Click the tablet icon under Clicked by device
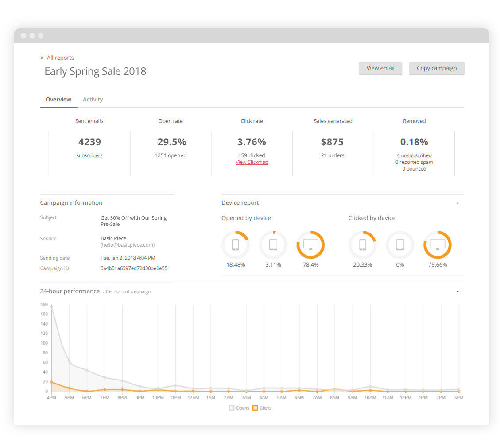This screenshot has height=446, width=504. tap(400, 244)
